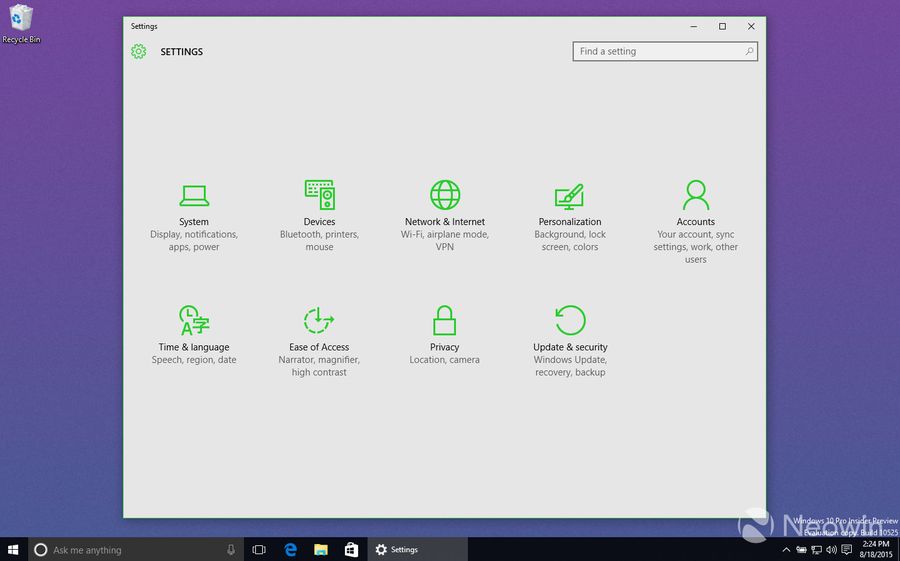
Task: Open the Personalization paintbrush icon
Action: [x=569, y=196]
